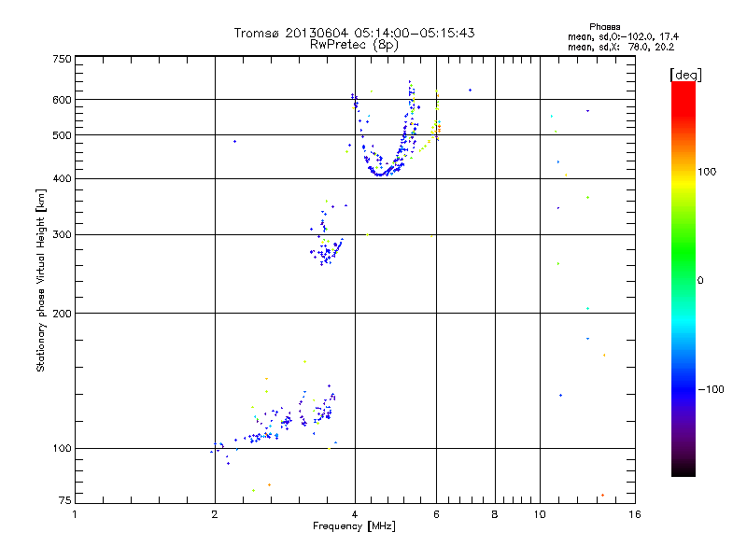Image resolution: width=747 pixels, height=560 pixels.
Task: Click the 'mean, sd,O:-102.0, 17.4' text
Action: (x=623, y=37)
